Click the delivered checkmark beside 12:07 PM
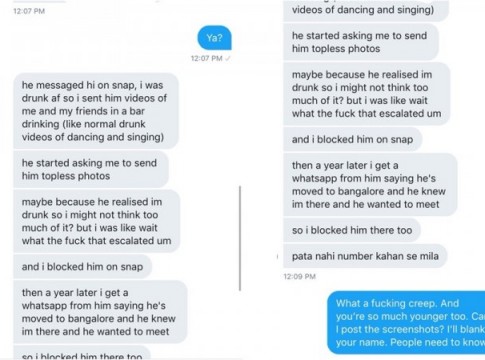This screenshot has width=485, height=360. pos(228,58)
